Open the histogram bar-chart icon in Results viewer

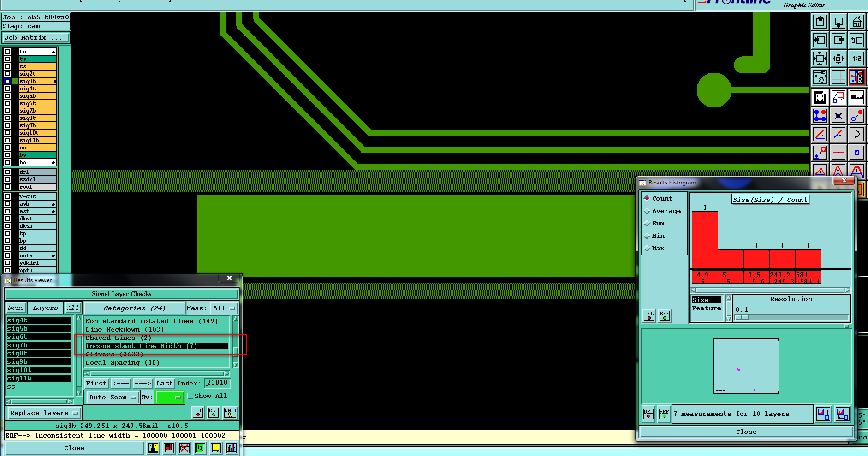point(232,448)
